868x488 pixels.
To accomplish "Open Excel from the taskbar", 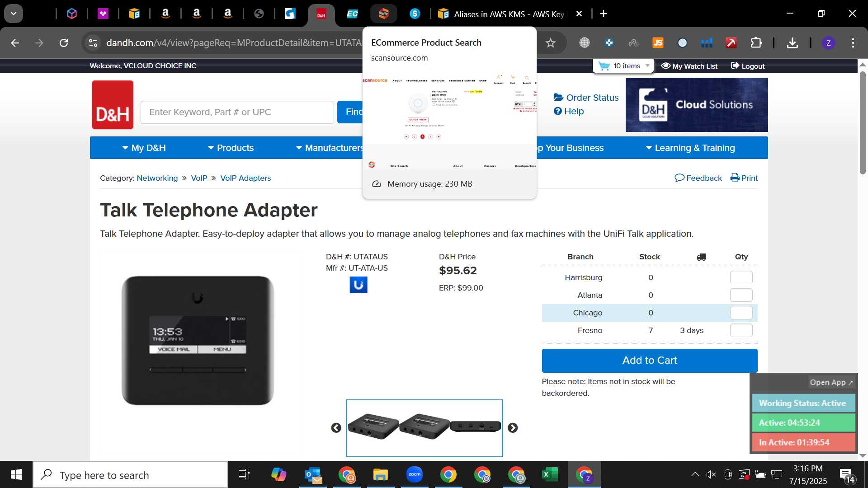I will (x=550, y=475).
